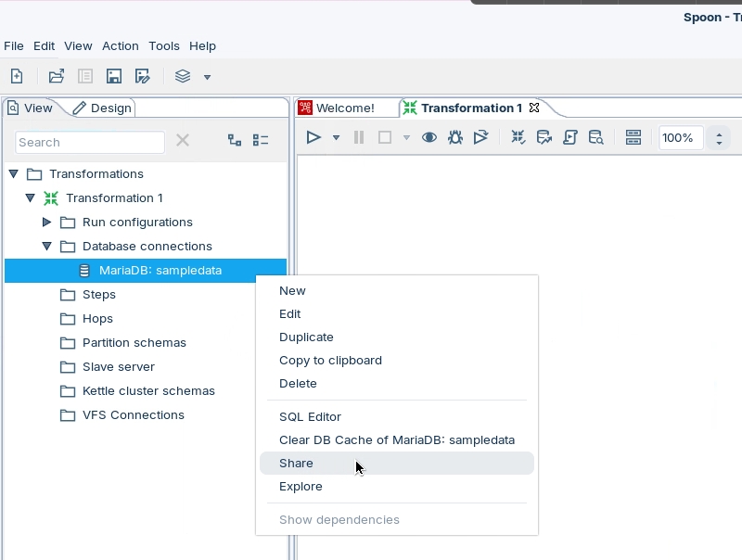Choose SQL Editor from context menu
The width and height of the screenshot is (742, 560).
310,417
